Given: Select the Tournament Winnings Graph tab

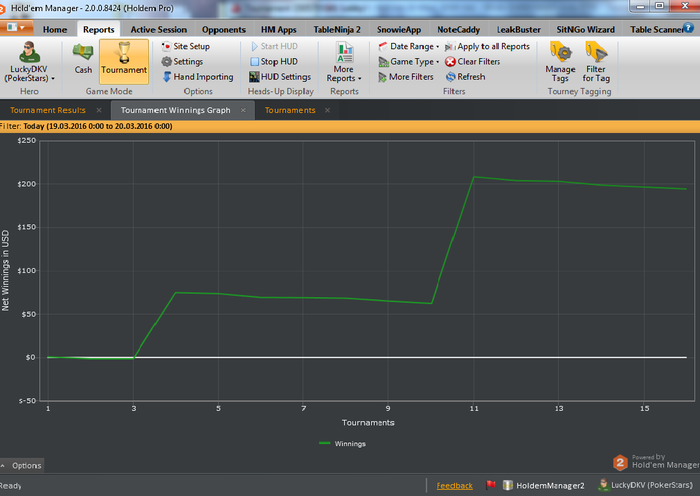Looking at the screenshot, I should [x=175, y=110].
